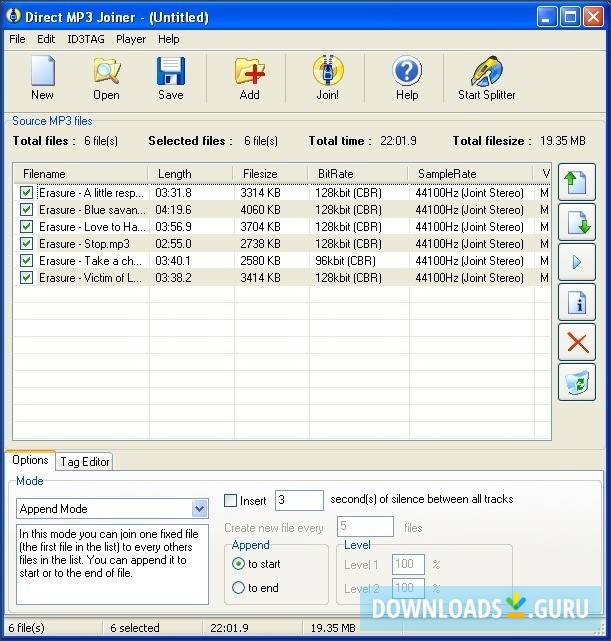The height and width of the screenshot is (641, 611).
Task: Remove file with the red X icon
Action: click(x=577, y=342)
